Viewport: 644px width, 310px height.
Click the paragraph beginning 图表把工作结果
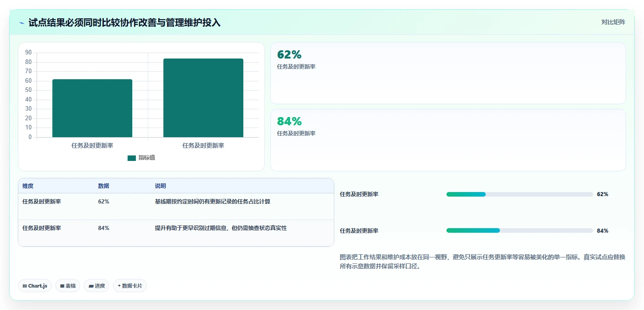coord(483,262)
